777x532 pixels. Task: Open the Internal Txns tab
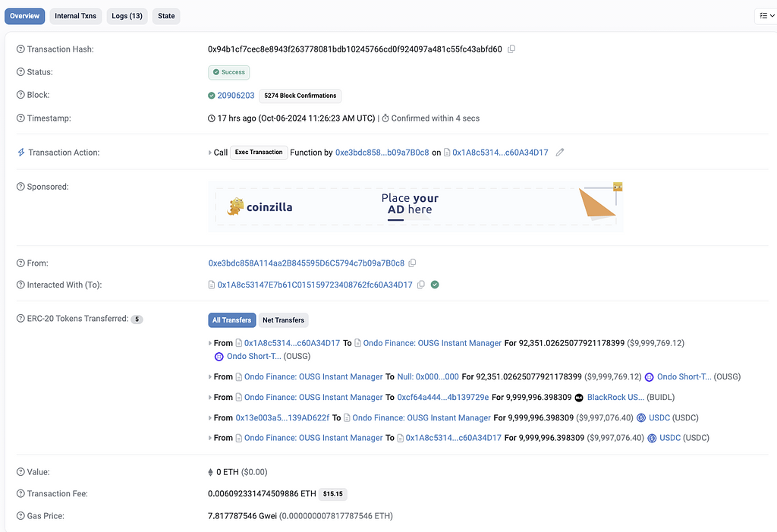coord(75,16)
